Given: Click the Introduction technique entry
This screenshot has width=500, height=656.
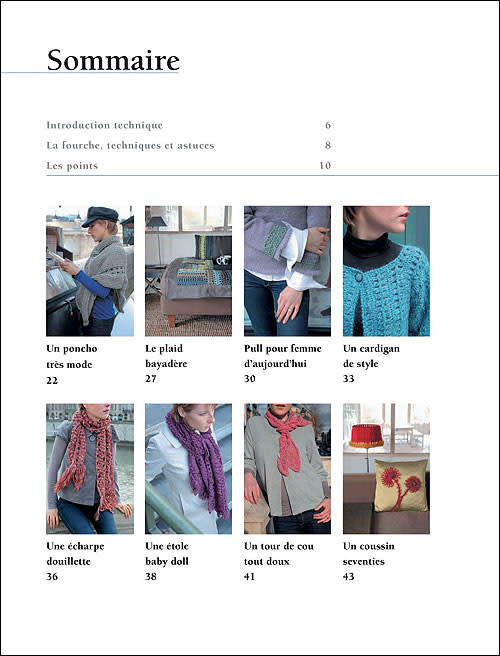Looking at the screenshot, I should coord(105,125).
